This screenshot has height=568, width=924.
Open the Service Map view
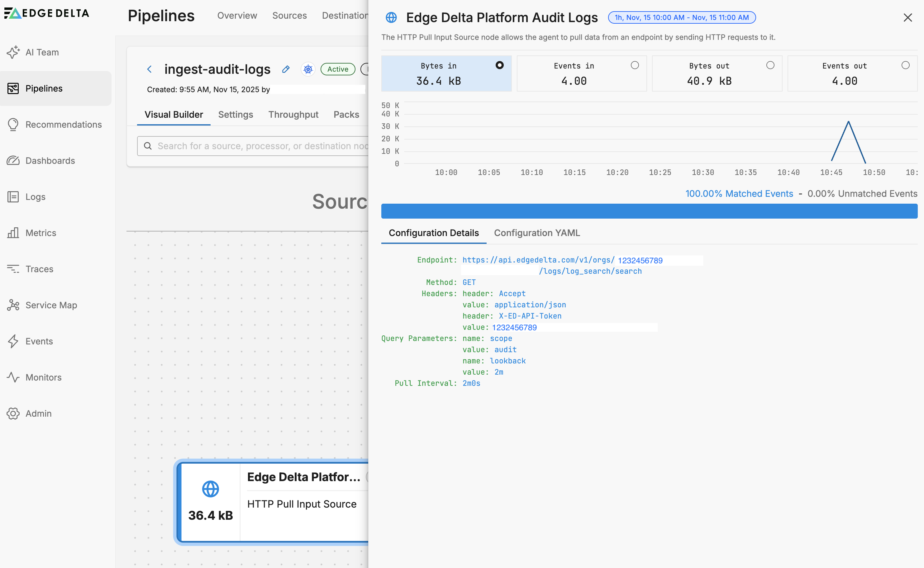(51, 305)
